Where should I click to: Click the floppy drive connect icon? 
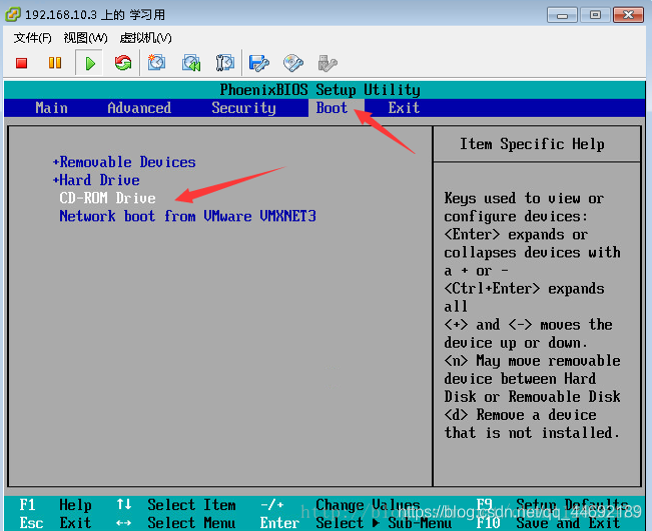[259, 63]
